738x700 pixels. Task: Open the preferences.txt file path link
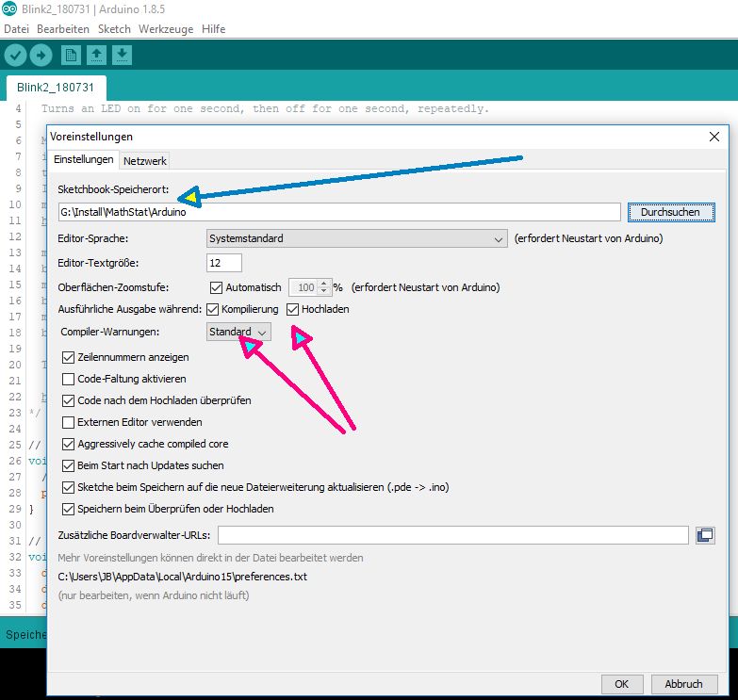[182, 577]
